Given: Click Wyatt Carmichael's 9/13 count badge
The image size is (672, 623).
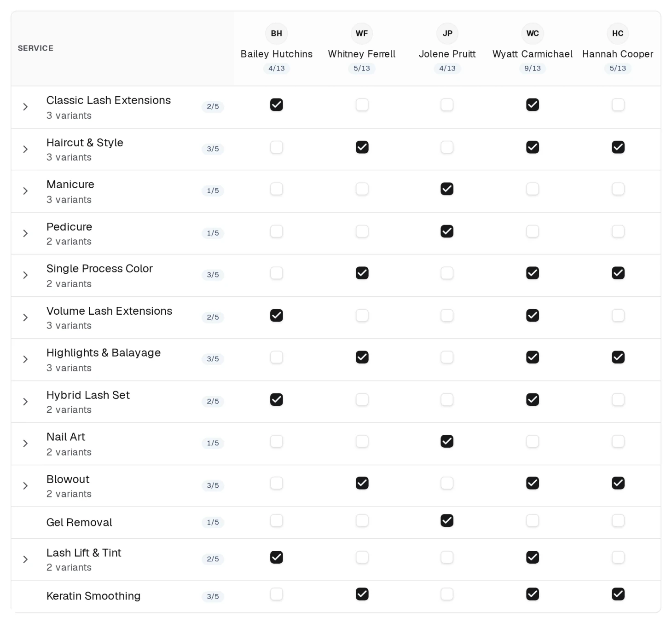Looking at the screenshot, I should pos(533,68).
